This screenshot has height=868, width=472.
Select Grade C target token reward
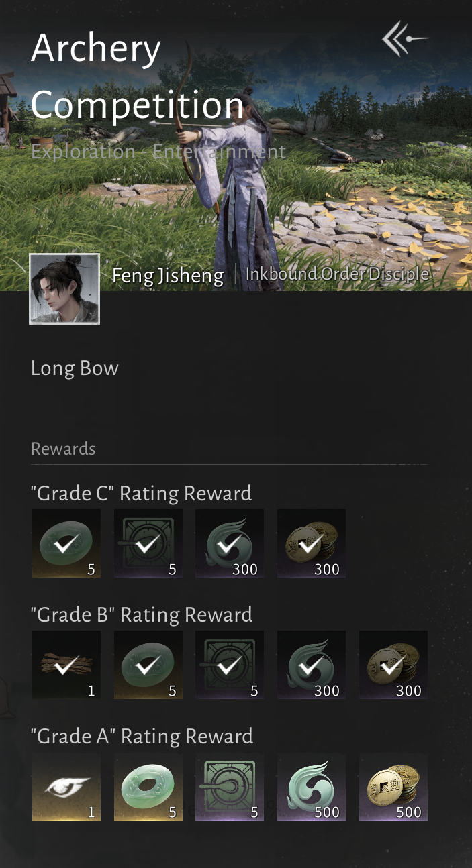pyautogui.click(x=148, y=543)
